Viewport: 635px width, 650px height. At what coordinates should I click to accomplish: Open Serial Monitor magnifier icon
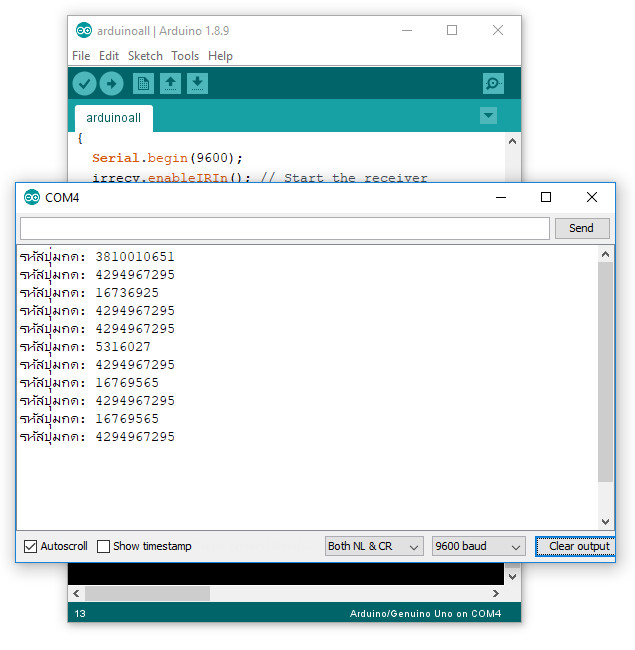pos(493,84)
